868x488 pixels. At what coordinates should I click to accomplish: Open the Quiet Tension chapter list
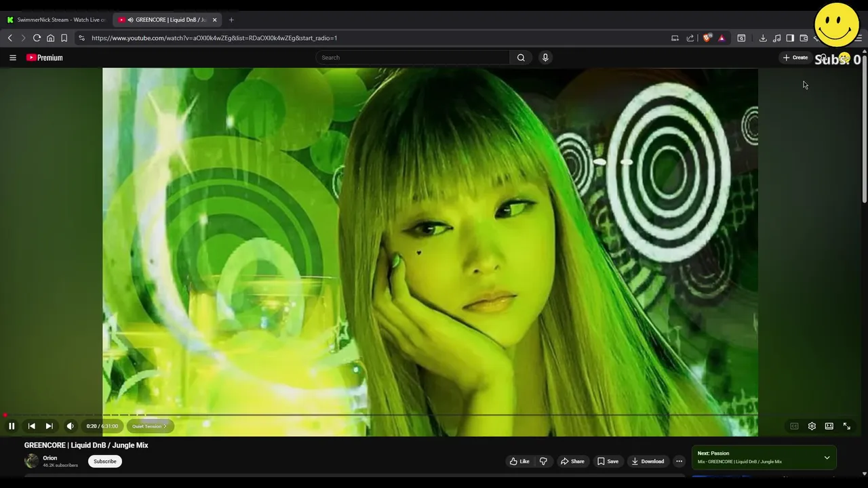(149, 426)
